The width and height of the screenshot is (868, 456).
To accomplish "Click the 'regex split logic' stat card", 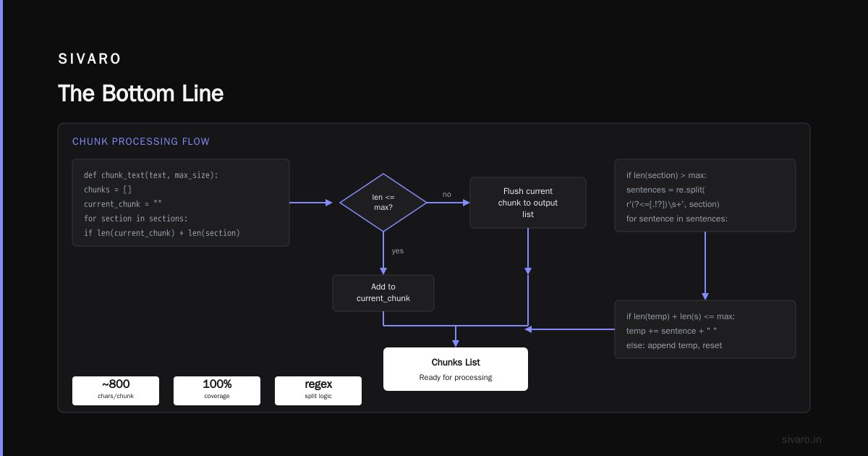I will 318,391.
